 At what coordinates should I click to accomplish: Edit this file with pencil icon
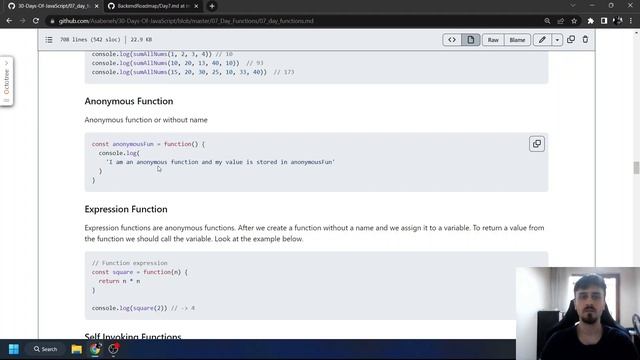pos(542,40)
